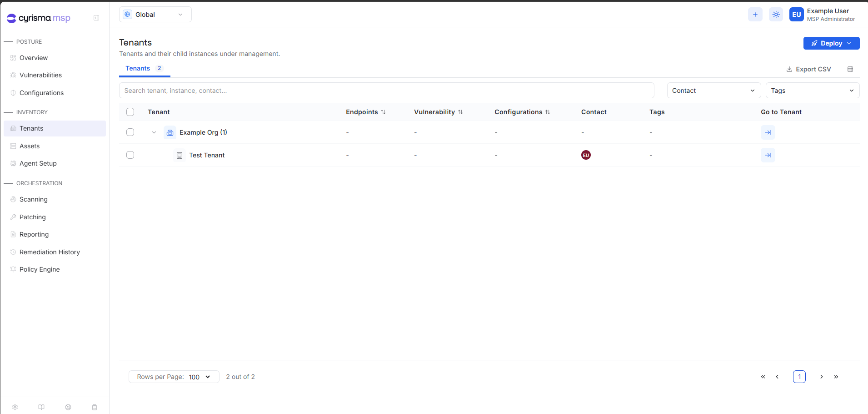
Task: Click the Cyrisma MSP logo
Action: pos(39,18)
